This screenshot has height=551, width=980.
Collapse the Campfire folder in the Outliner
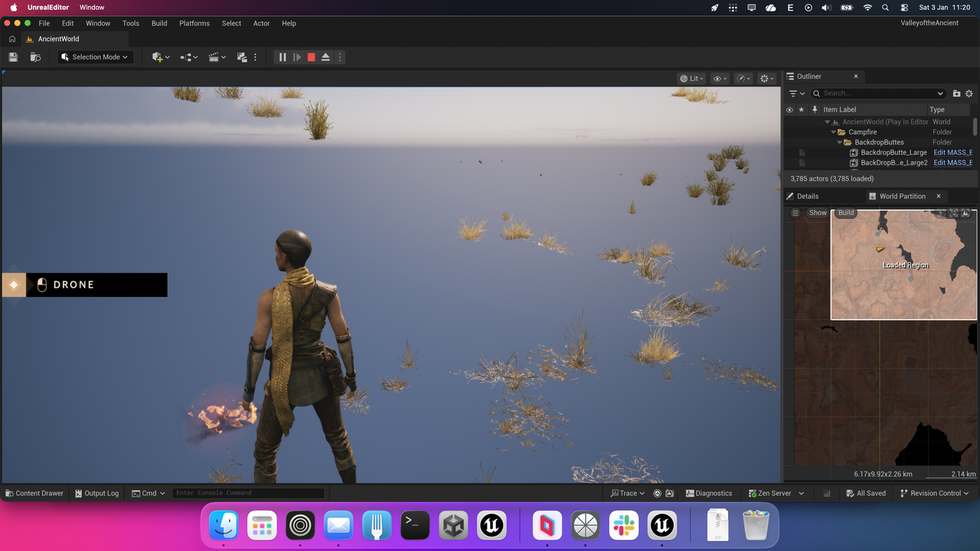click(833, 132)
